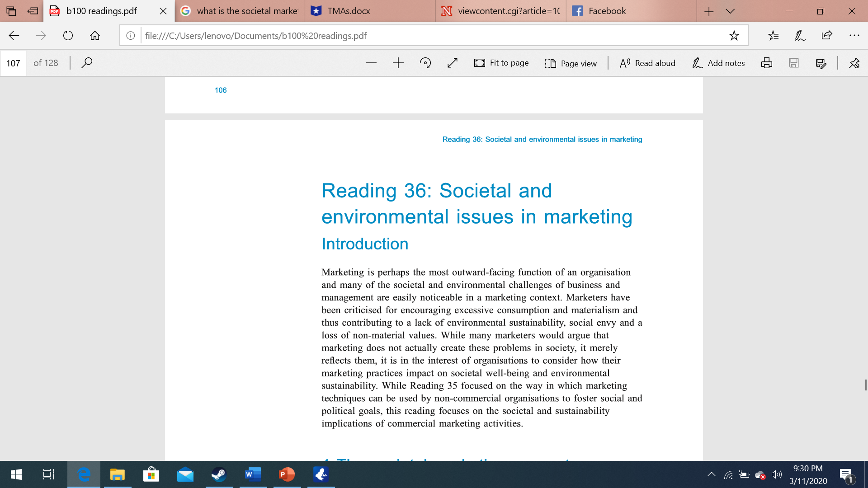This screenshot has width=868, height=488.
Task: Close the b100 readings.pdf tab
Action: [x=163, y=11]
